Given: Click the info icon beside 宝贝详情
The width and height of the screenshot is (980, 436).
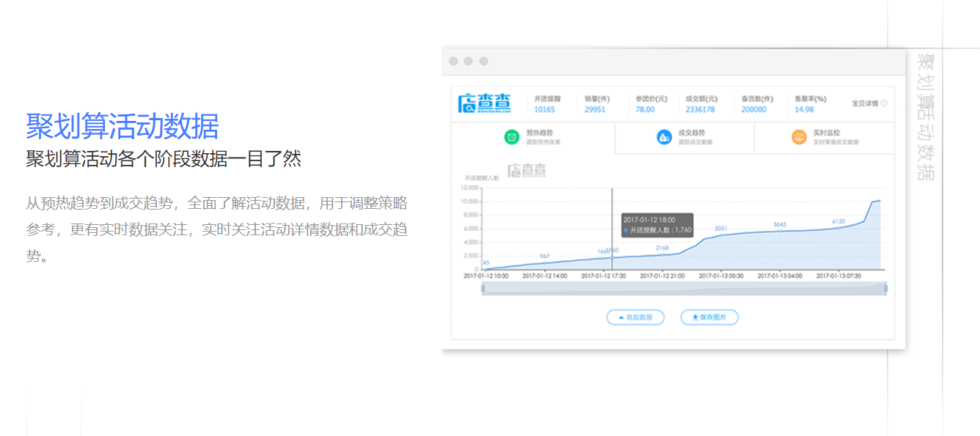Looking at the screenshot, I should pyautogui.click(x=884, y=103).
